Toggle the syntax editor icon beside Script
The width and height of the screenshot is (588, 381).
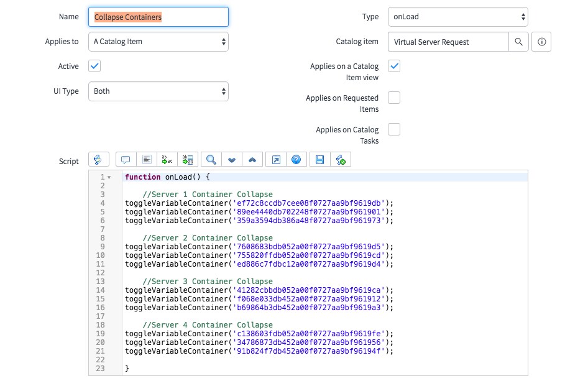tap(99, 159)
